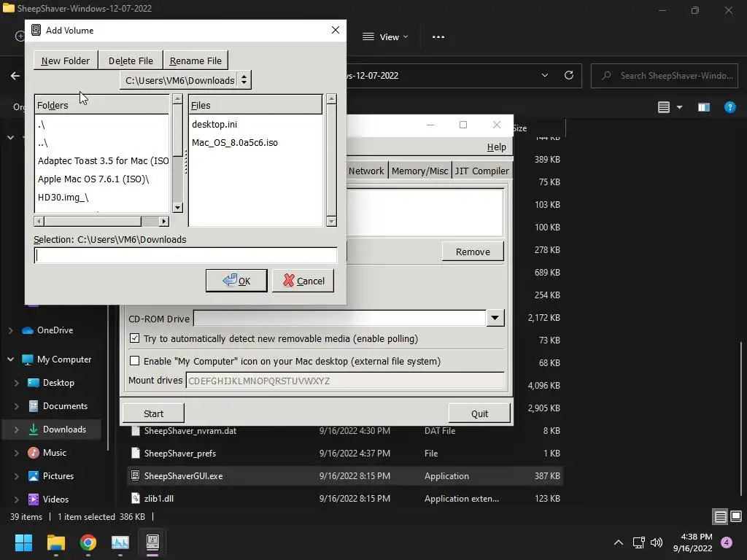Open Music in navigation pane
Viewport: 747px width, 560px height.
tap(54, 453)
